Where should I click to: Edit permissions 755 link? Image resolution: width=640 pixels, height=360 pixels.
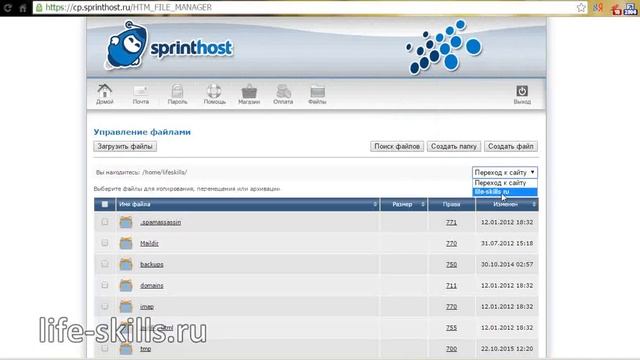point(451,328)
